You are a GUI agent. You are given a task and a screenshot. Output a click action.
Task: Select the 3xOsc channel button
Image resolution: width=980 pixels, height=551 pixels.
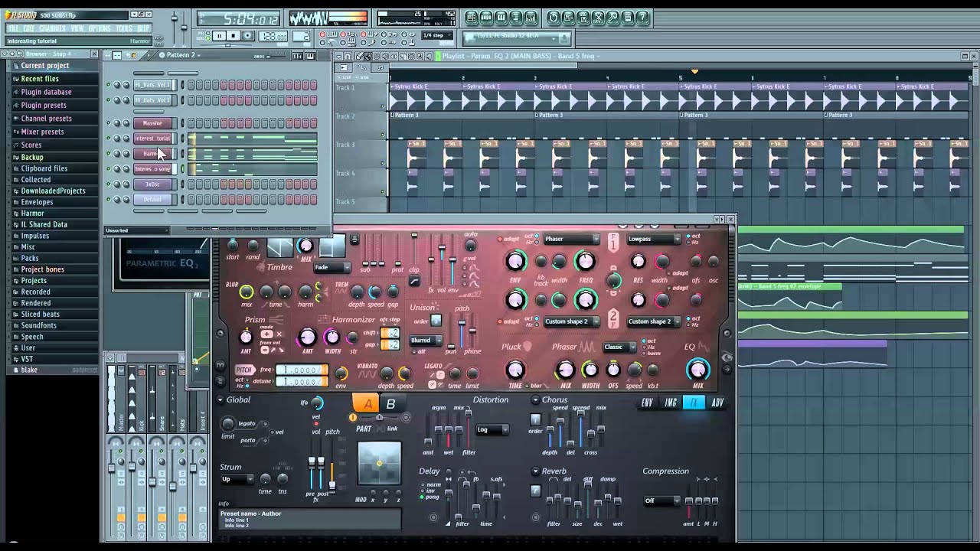pyautogui.click(x=152, y=184)
